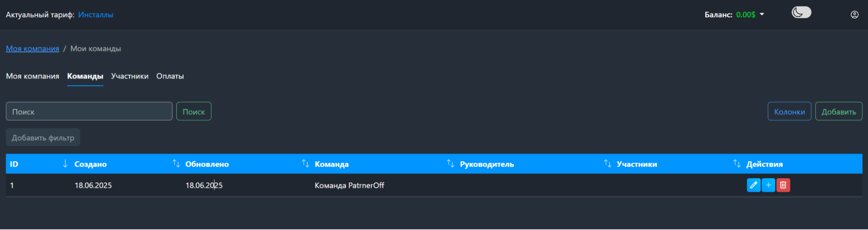Viewport: 868px width, 230px height.
Task: Open the Моя компания tab
Action: pyautogui.click(x=33, y=76)
